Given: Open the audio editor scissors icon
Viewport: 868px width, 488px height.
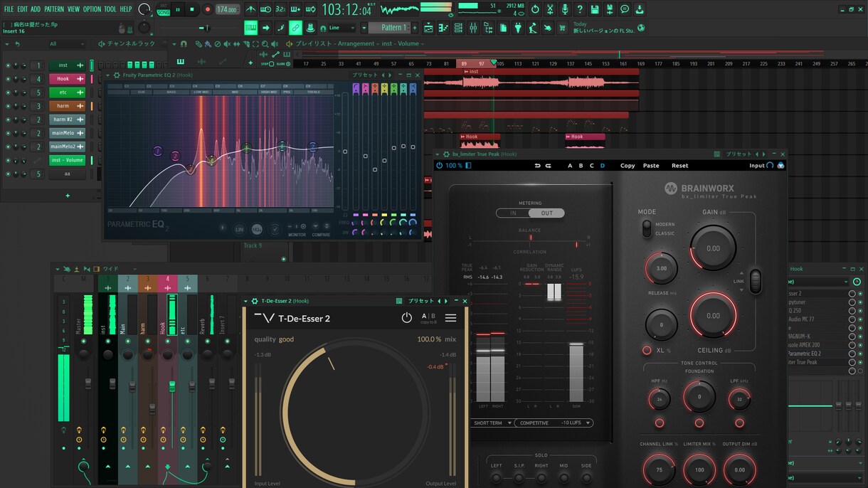Looking at the screenshot, I should 549,9.
